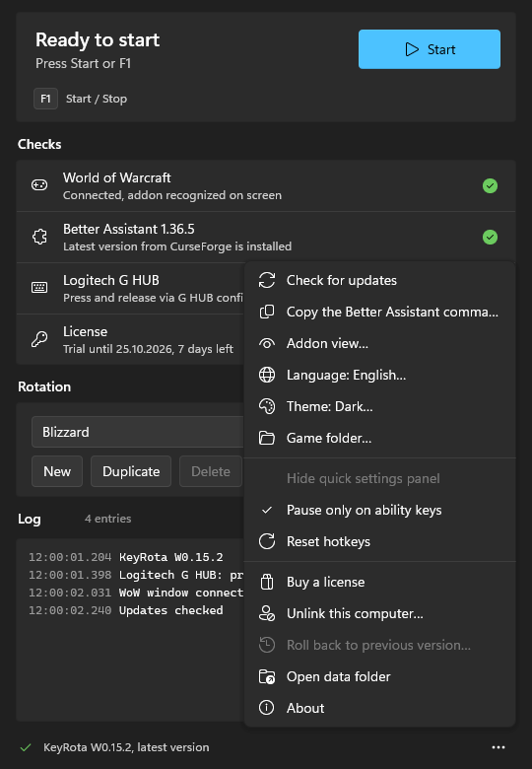The height and width of the screenshot is (769, 532).
Task: Click the green checkmark for Better Assistant
Action: 490,238
